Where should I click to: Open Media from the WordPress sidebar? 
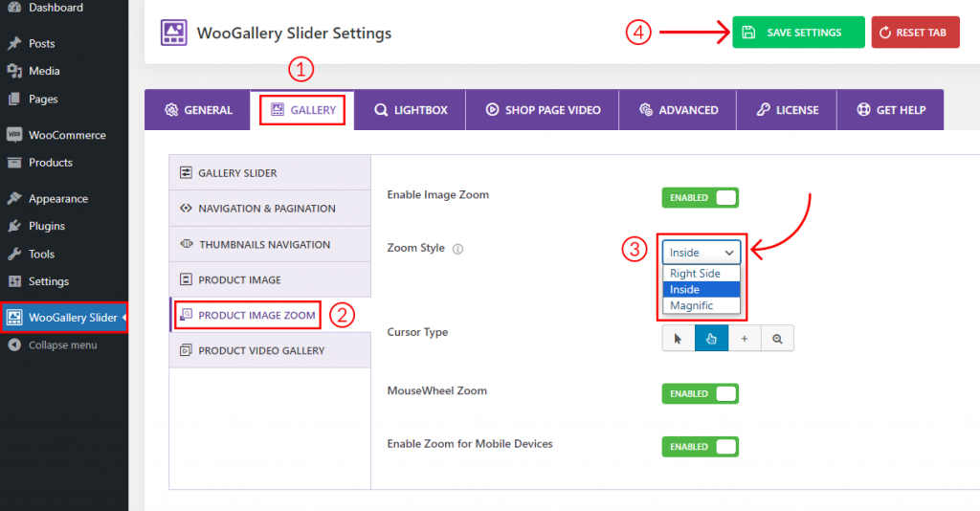pos(44,71)
